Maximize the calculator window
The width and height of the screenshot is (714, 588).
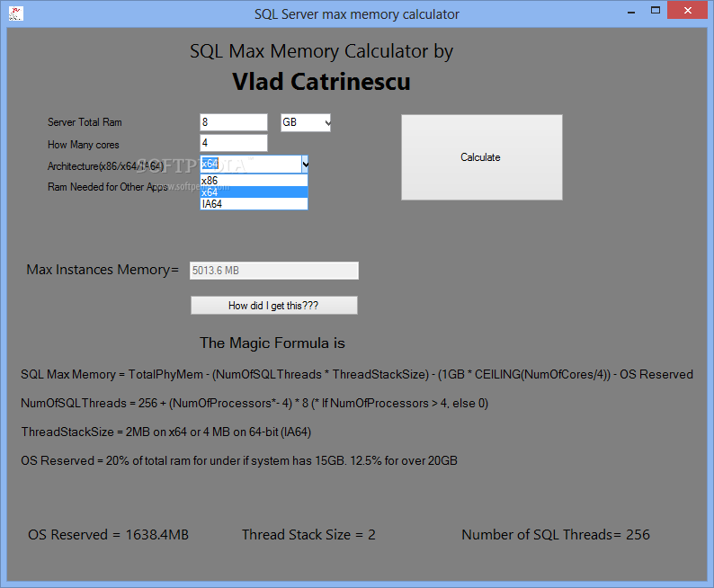pos(656,11)
